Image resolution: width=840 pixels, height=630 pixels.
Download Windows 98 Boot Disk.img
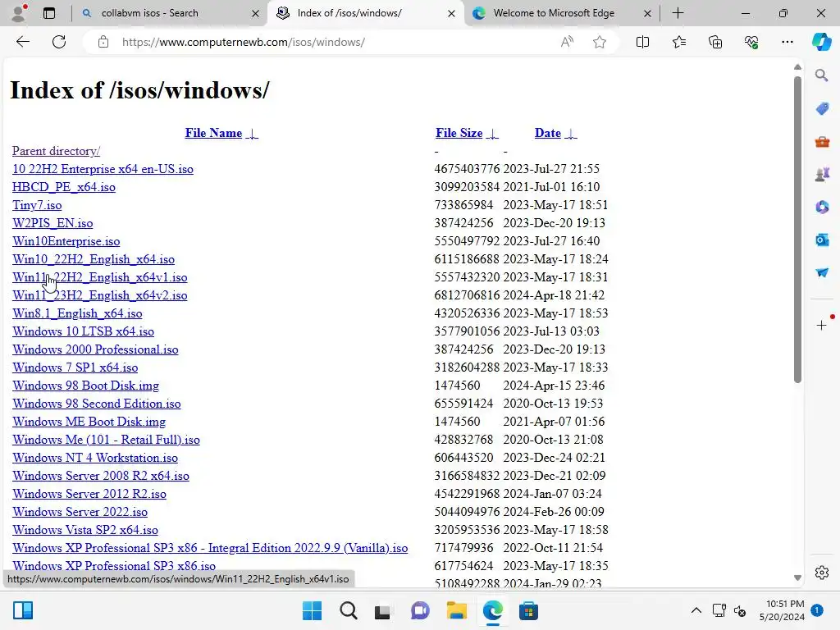(x=85, y=386)
